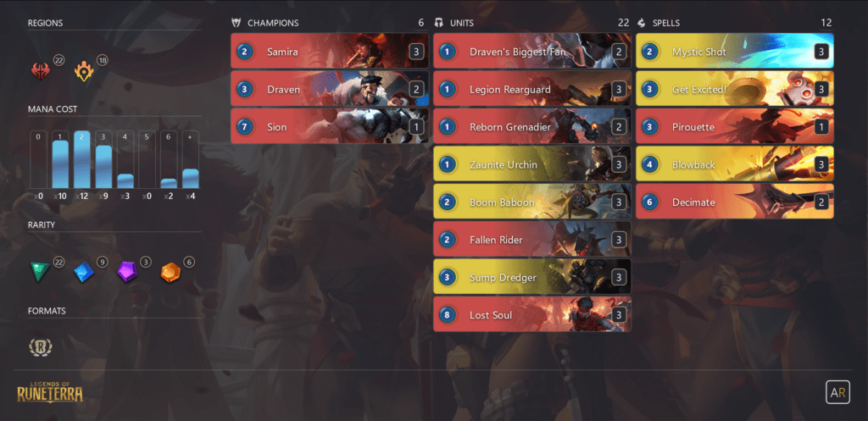Select the green common rarity gem

tap(40, 272)
